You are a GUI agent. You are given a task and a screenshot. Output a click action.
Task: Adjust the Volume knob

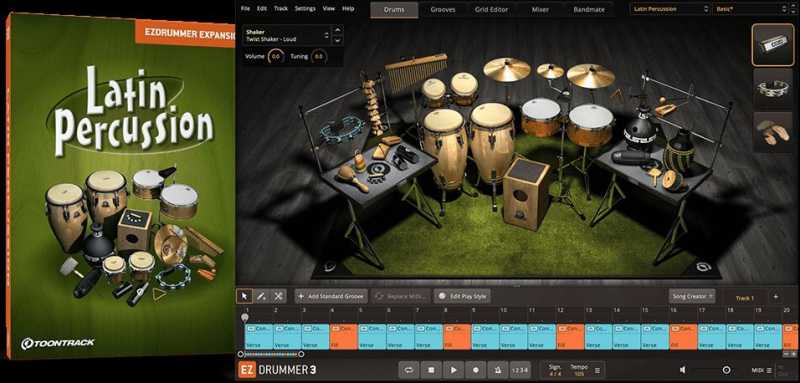pos(276,57)
